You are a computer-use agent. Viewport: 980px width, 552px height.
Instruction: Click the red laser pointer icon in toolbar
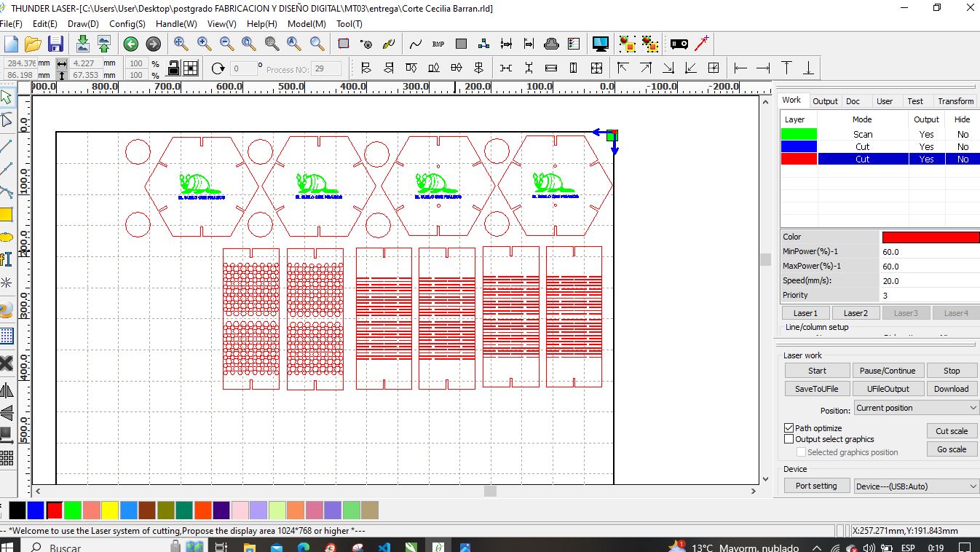[702, 44]
